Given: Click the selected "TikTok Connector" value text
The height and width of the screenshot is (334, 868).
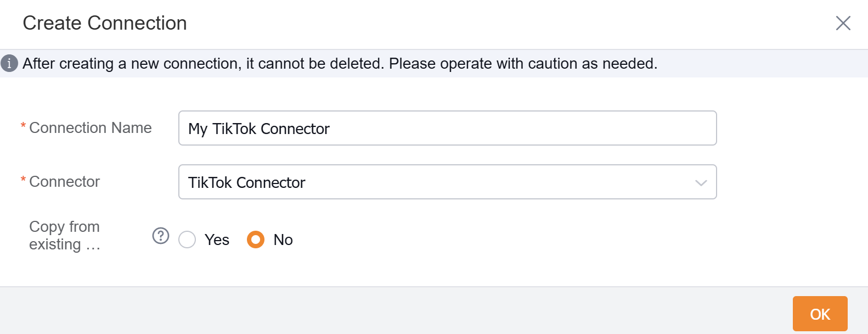Looking at the screenshot, I should tap(247, 183).
